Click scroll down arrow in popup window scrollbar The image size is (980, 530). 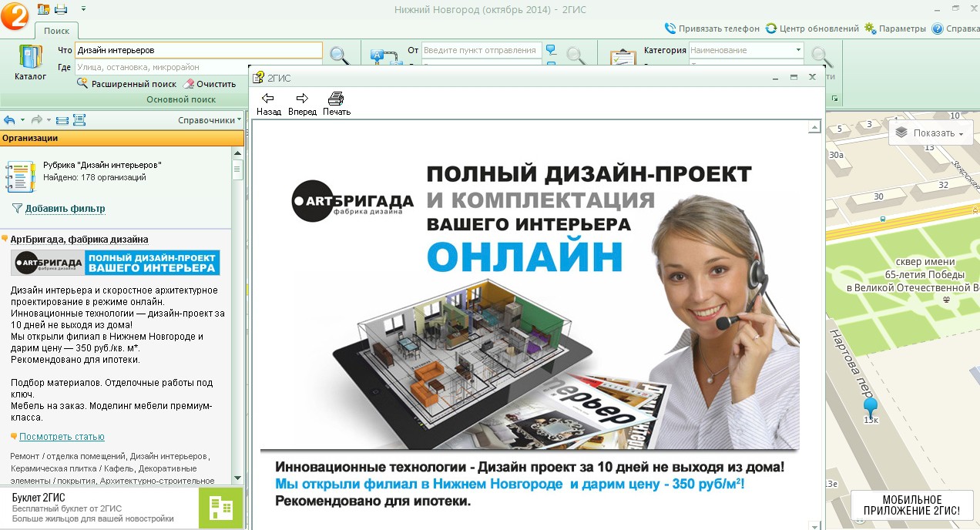pos(813,525)
